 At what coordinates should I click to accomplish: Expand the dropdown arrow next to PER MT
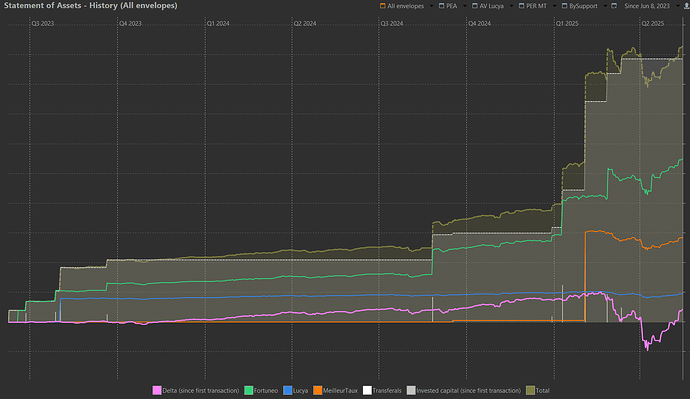tap(554, 6)
